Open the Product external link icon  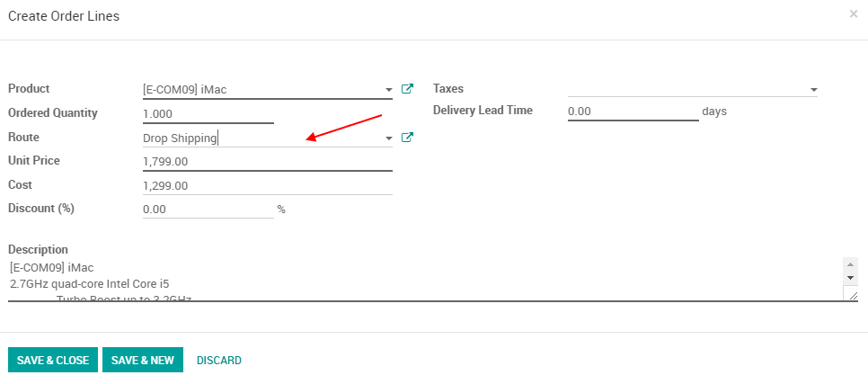tap(407, 89)
